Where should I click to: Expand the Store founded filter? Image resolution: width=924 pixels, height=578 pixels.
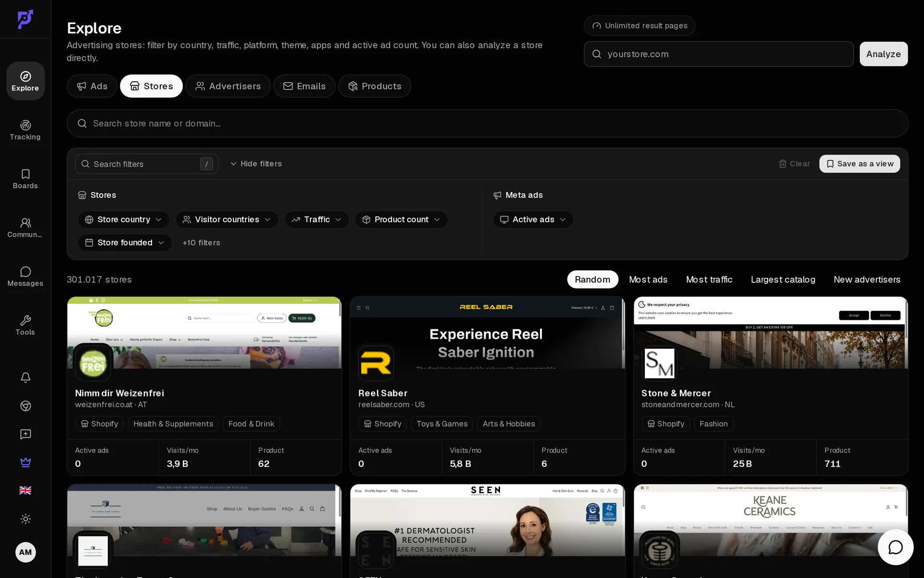125,243
